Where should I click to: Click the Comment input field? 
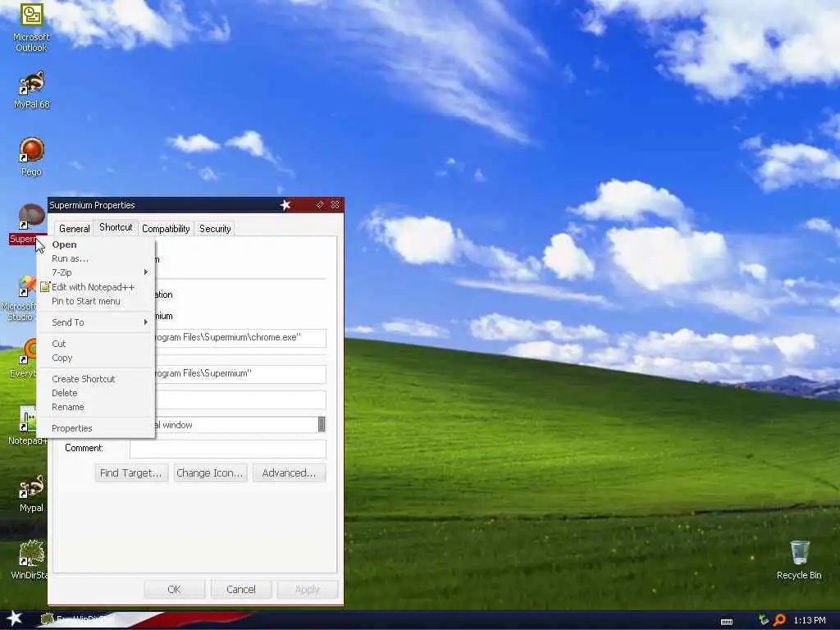coord(228,449)
